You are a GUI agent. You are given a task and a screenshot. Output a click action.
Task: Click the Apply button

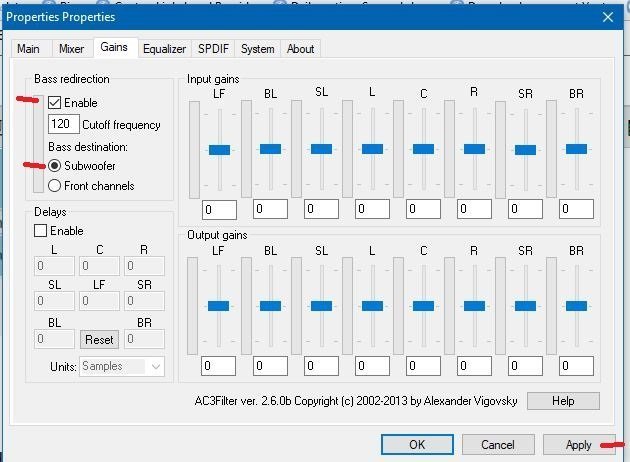(579, 444)
